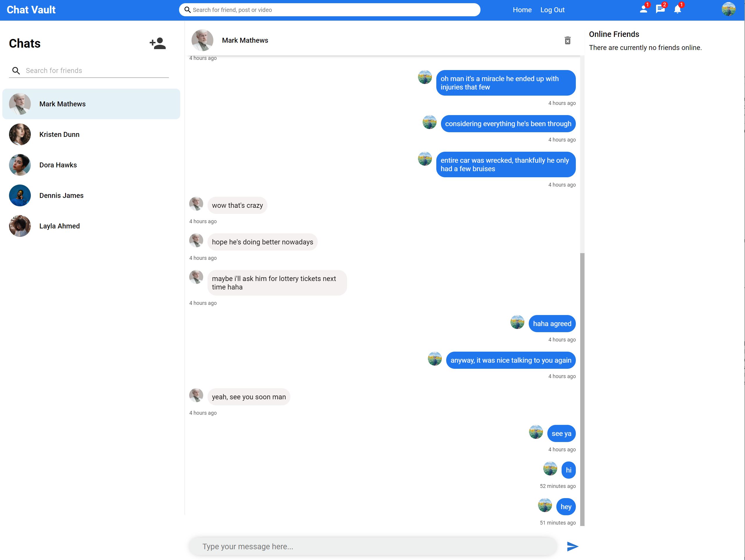Click Log Out in the navigation bar
This screenshot has width=745, height=560.
[552, 10]
